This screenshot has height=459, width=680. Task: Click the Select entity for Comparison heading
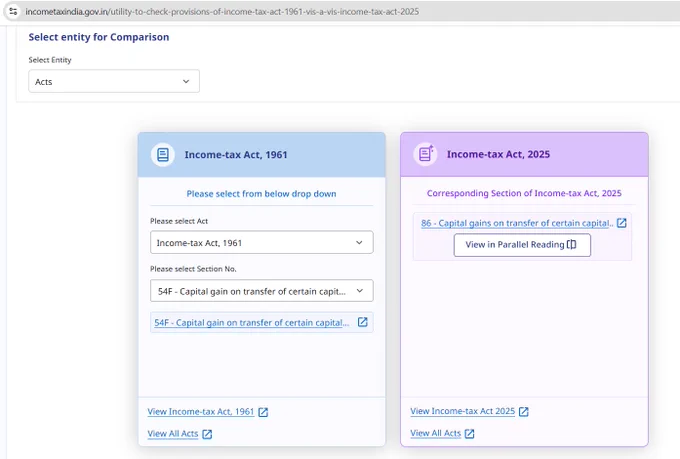point(99,37)
